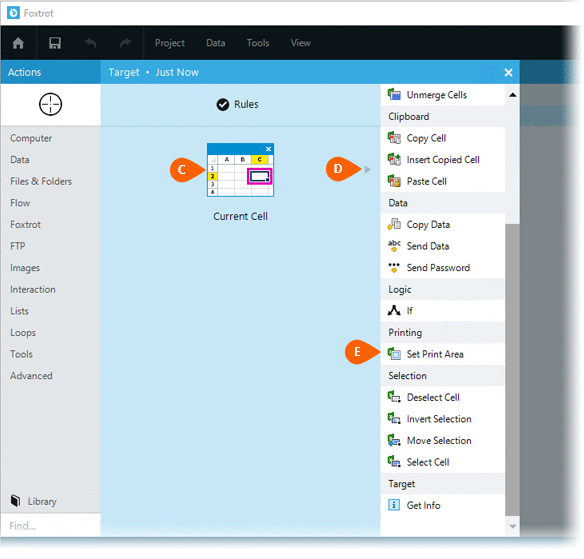Click the Send Data abc icon

[x=394, y=246]
